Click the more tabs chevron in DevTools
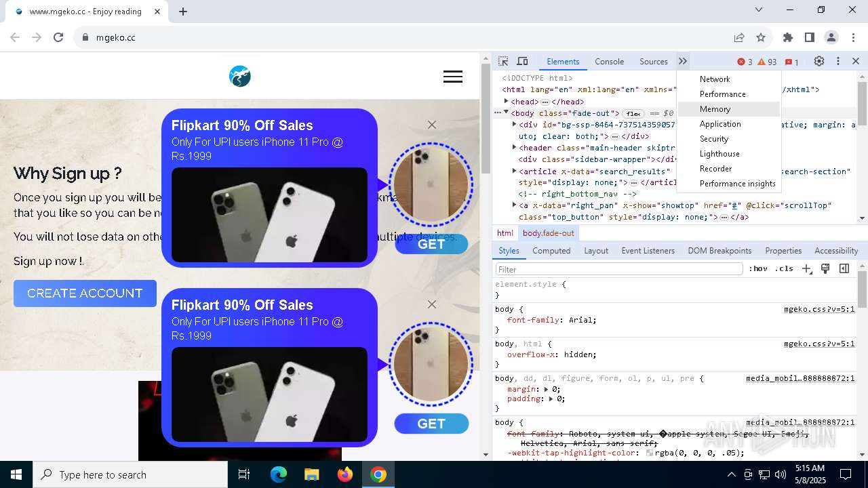The image size is (868, 488). coord(683,62)
